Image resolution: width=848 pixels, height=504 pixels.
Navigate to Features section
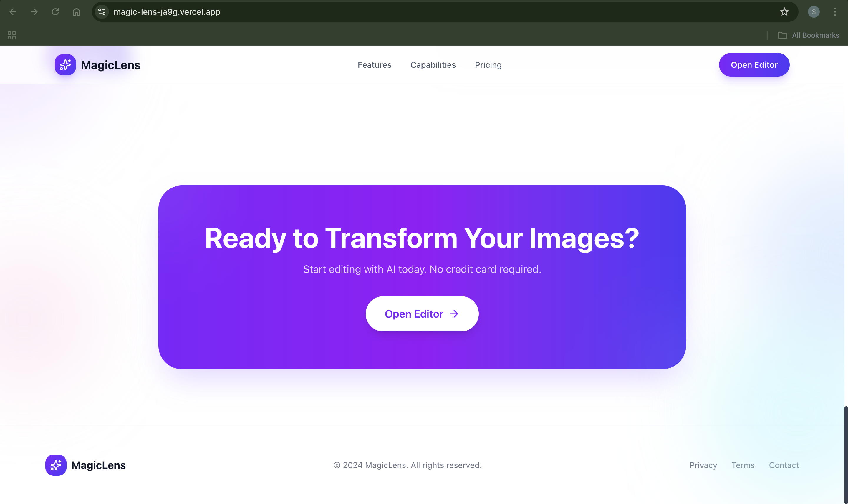point(374,64)
